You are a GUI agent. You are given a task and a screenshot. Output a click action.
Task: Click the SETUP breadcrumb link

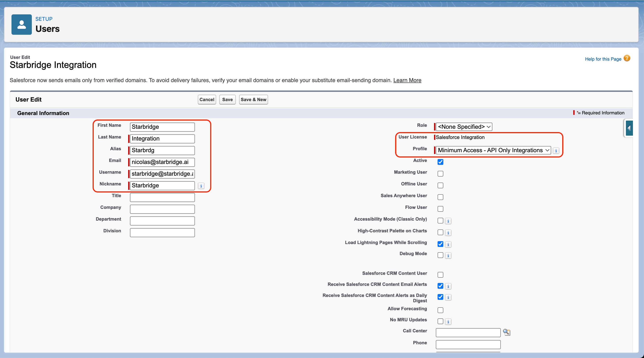pyautogui.click(x=44, y=19)
